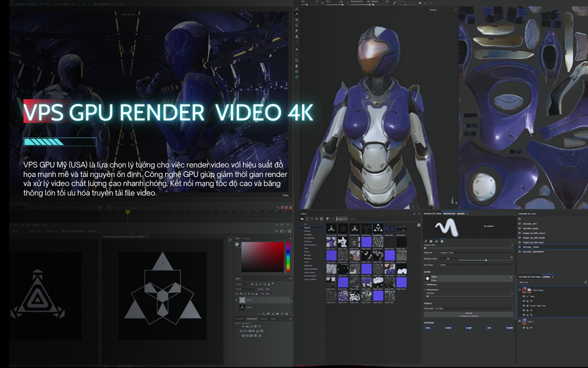
Task: Switch Shelf to grid view icon
Action: click(x=418, y=225)
